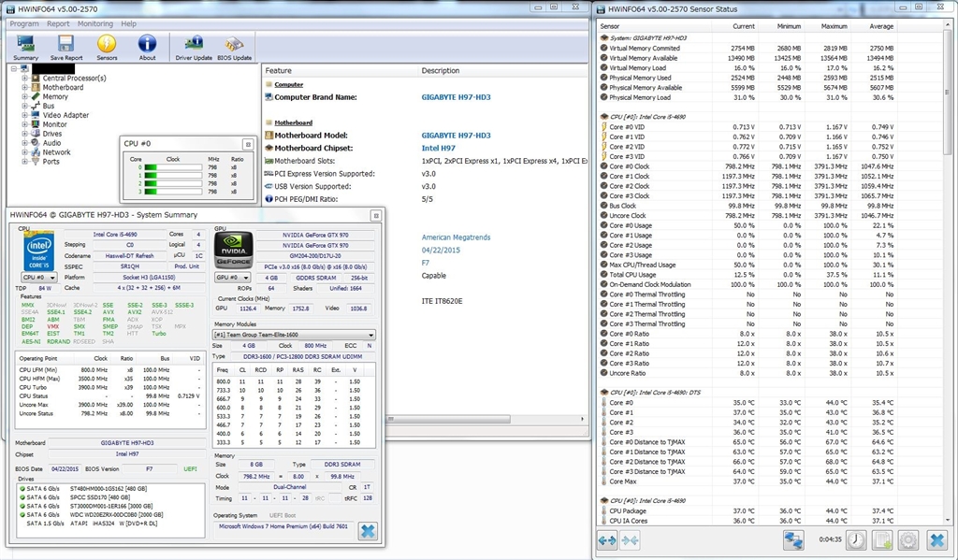958x560 pixels.
Task: Open the Program menu
Action: coord(23,23)
